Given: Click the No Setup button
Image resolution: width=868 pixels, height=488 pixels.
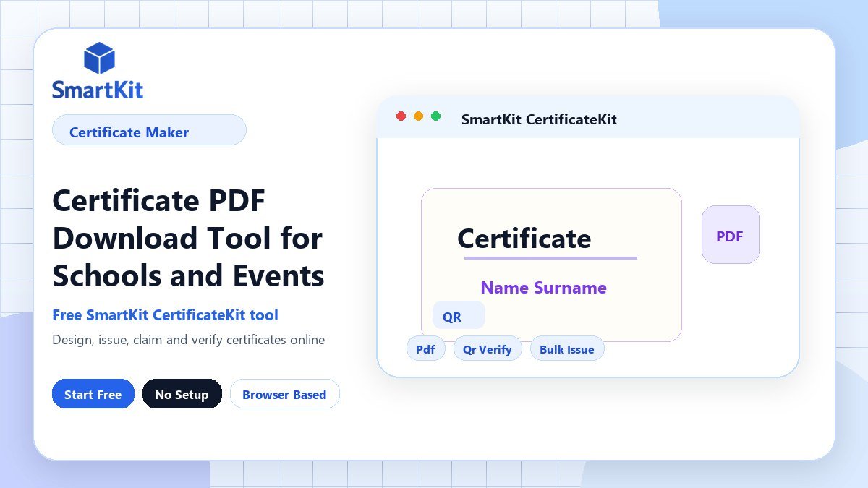Looking at the screenshot, I should click(182, 394).
